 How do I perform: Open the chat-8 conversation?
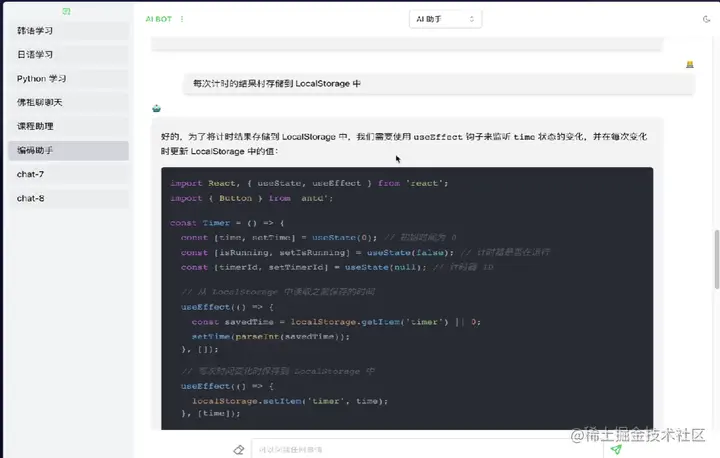click(68, 198)
